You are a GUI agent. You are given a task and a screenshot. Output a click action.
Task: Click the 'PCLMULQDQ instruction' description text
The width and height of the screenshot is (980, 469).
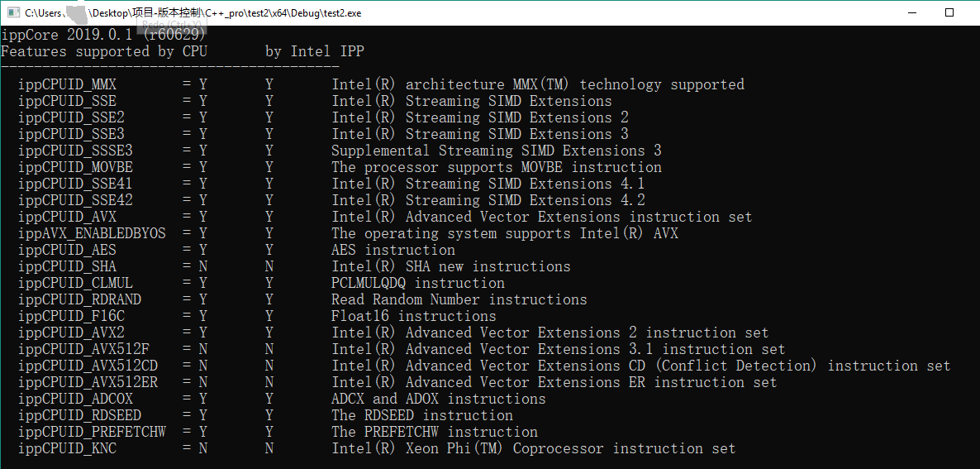(x=417, y=283)
